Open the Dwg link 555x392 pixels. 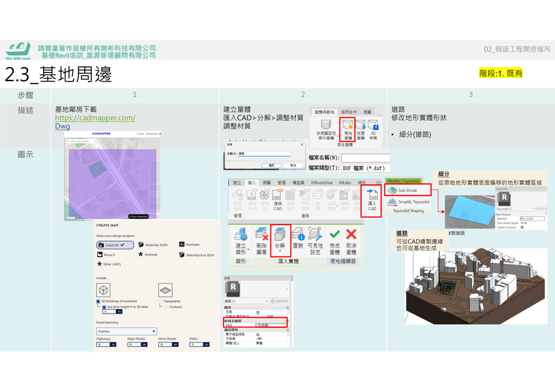click(62, 126)
